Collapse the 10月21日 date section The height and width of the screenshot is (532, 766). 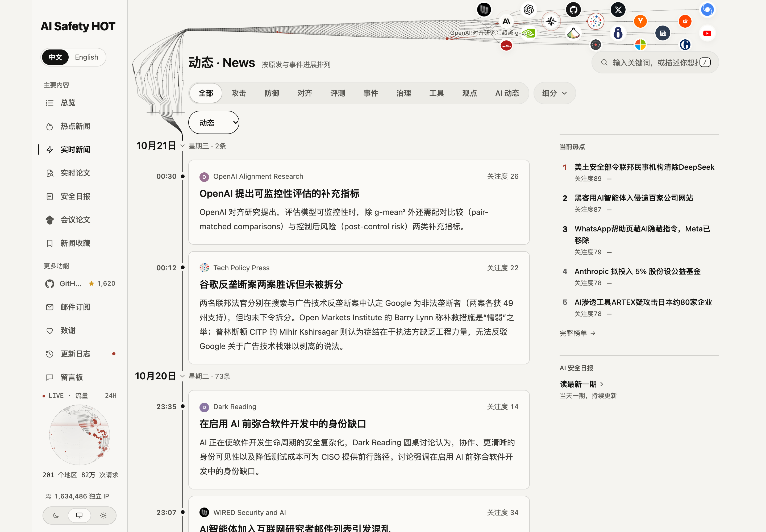[182, 146]
